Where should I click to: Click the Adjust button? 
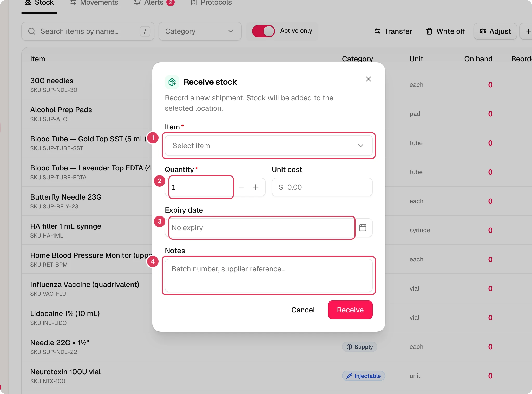[495, 31]
